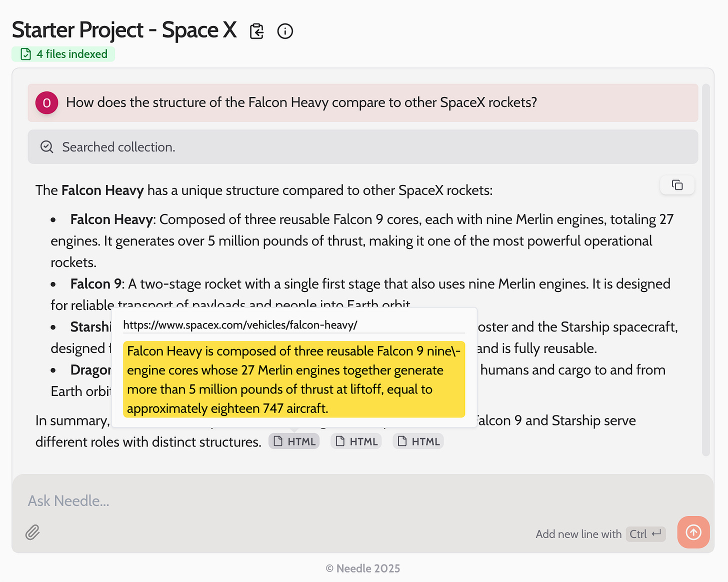This screenshot has height=582, width=728.
Task: Expand the 'Searched collection.' step
Action: (x=362, y=147)
